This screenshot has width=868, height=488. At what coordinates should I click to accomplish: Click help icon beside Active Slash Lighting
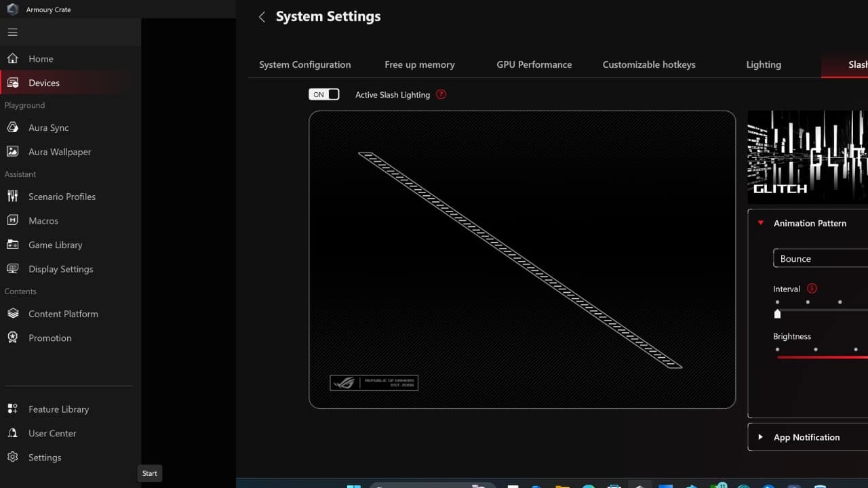[441, 95]
